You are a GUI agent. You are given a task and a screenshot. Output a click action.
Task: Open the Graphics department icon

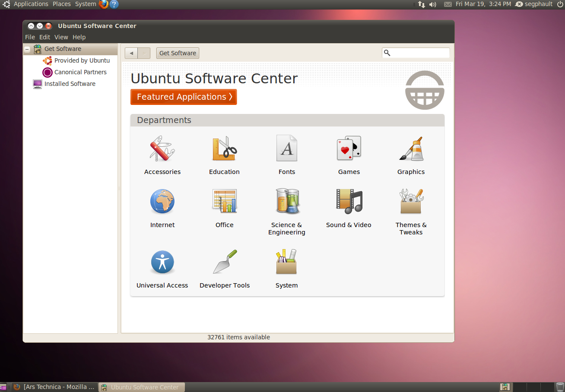[411, 149]
